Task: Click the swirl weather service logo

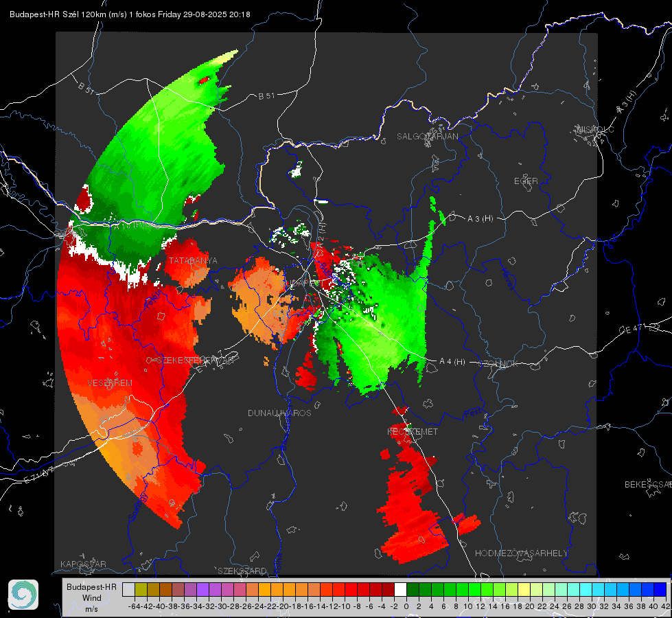Action: [x=23, y=595]
